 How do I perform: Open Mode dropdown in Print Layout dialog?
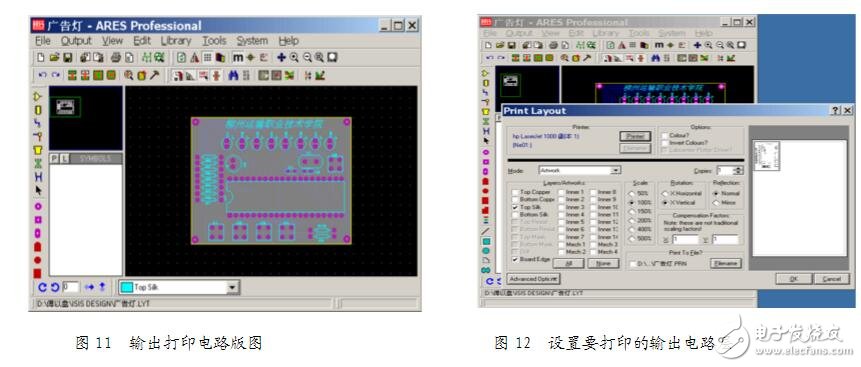(x=616, y=170)
